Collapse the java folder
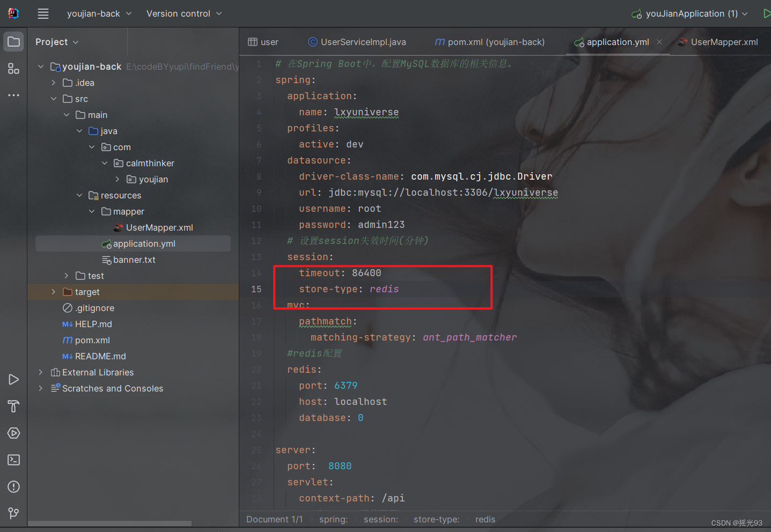 tap(79, 131)
